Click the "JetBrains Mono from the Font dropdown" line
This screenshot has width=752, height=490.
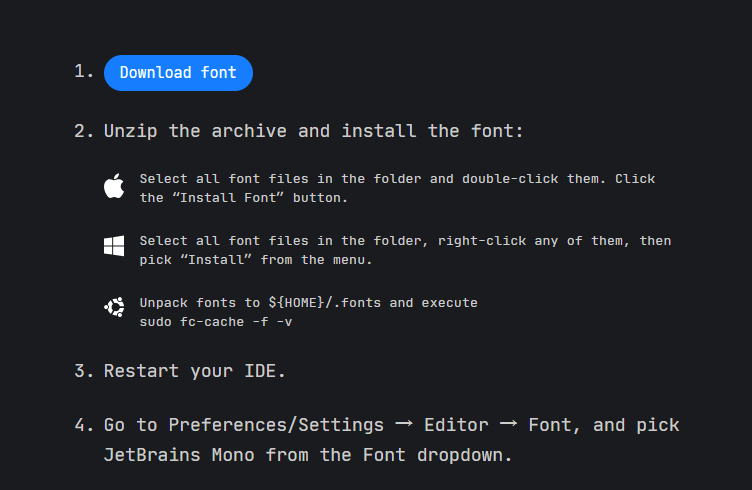coord(307,455)
